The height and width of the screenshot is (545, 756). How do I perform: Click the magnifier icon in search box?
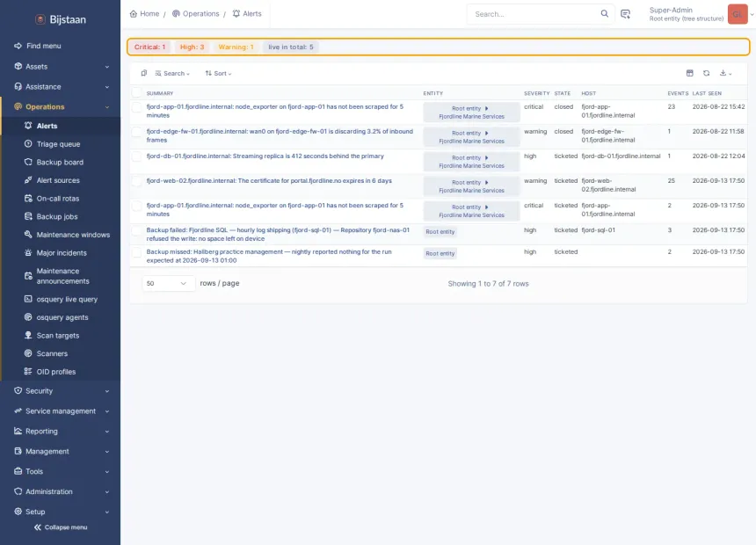(x=604, y=13)
